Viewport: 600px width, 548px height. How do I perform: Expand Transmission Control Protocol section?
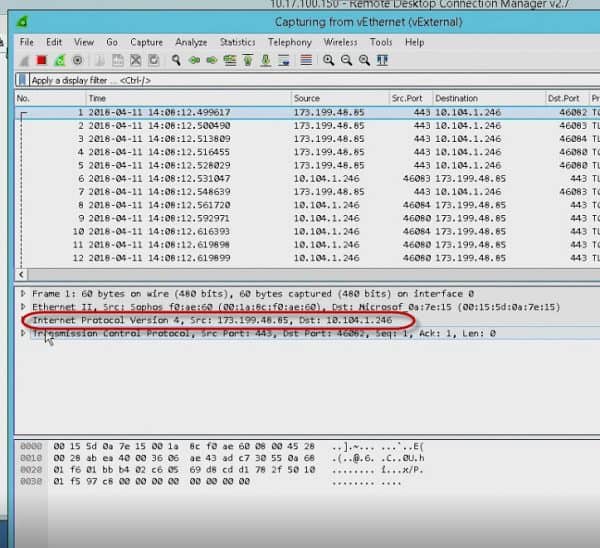pos(24,333)
